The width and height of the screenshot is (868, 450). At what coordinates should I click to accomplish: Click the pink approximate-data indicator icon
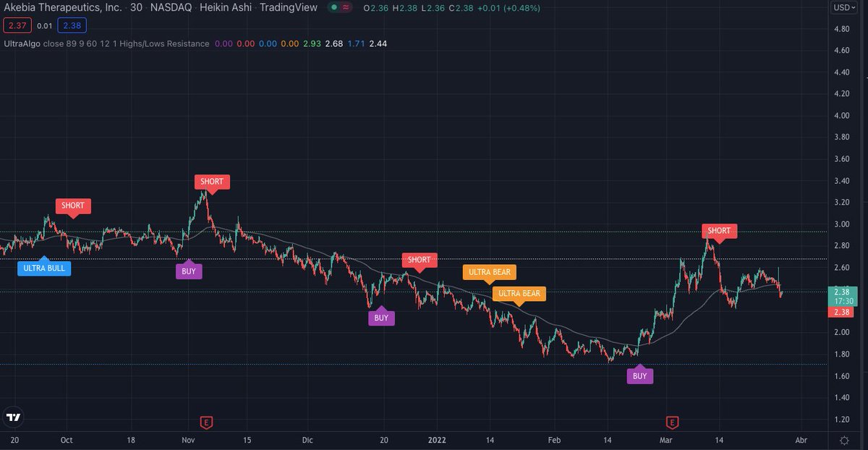click(x=346, y=8)
